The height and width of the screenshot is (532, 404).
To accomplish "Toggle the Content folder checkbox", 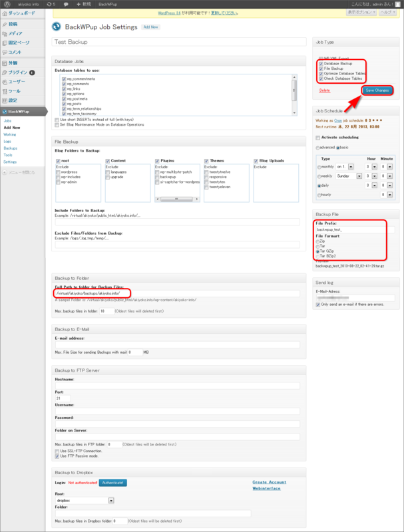I will [x=108, y=161].
